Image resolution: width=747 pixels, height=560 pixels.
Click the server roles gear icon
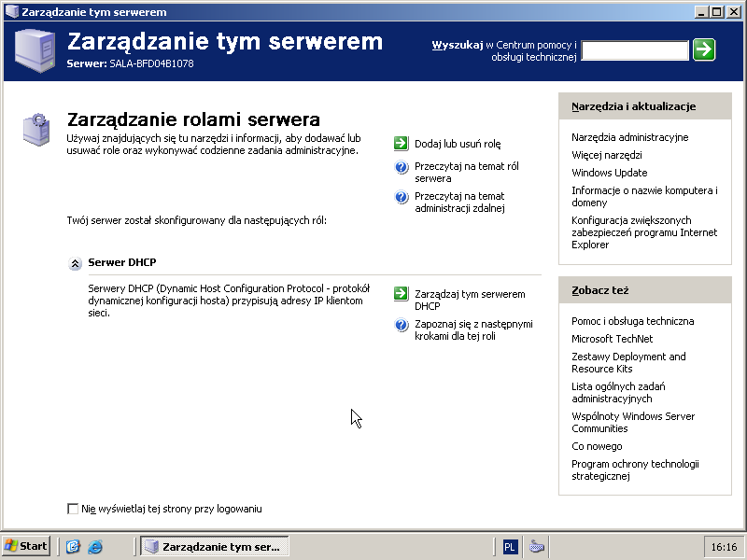[x=36, y=129]
